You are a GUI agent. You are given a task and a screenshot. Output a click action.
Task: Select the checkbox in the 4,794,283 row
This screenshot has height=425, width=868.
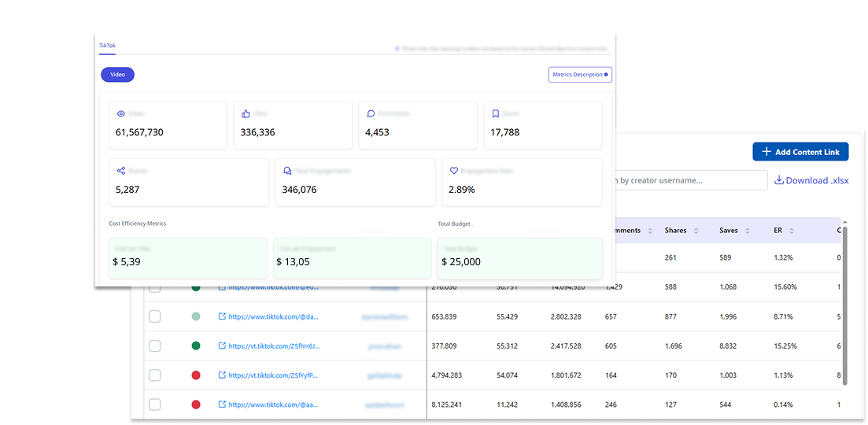tap(154, 375)
